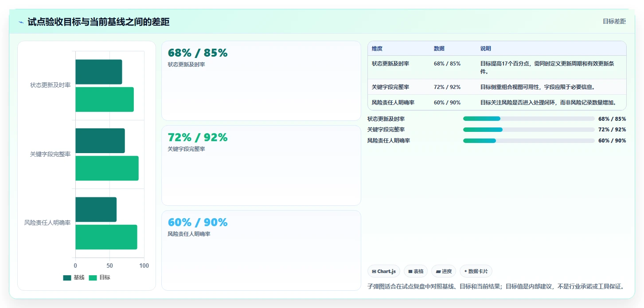Click the 数据卡片 tag chip
644x308 pixels.
[x=476, y=271]
